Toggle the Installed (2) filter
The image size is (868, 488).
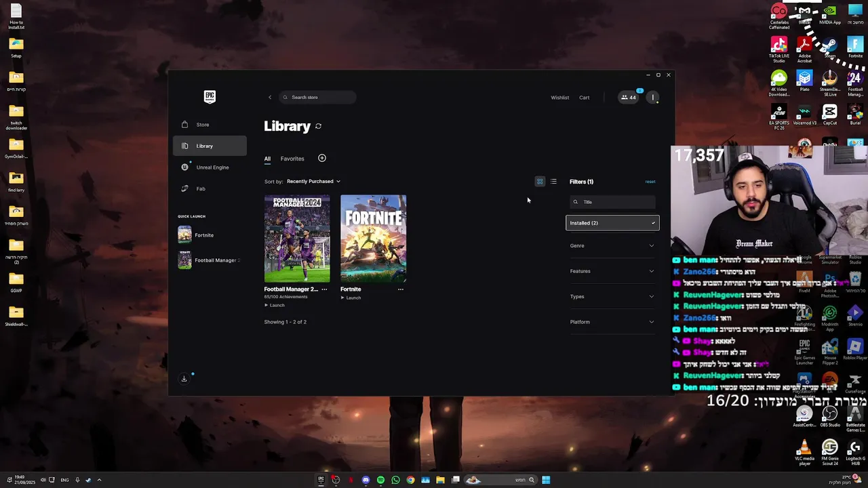612,223
